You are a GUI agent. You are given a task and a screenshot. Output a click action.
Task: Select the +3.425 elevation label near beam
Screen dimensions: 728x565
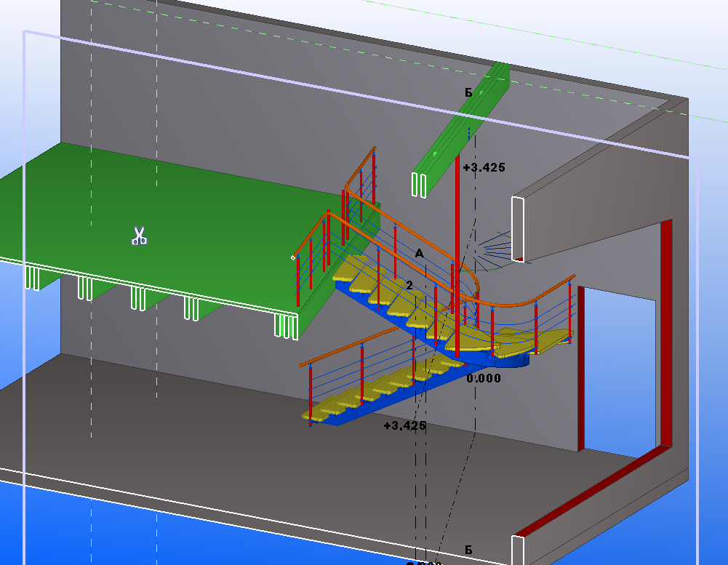(x=484, y=167)
